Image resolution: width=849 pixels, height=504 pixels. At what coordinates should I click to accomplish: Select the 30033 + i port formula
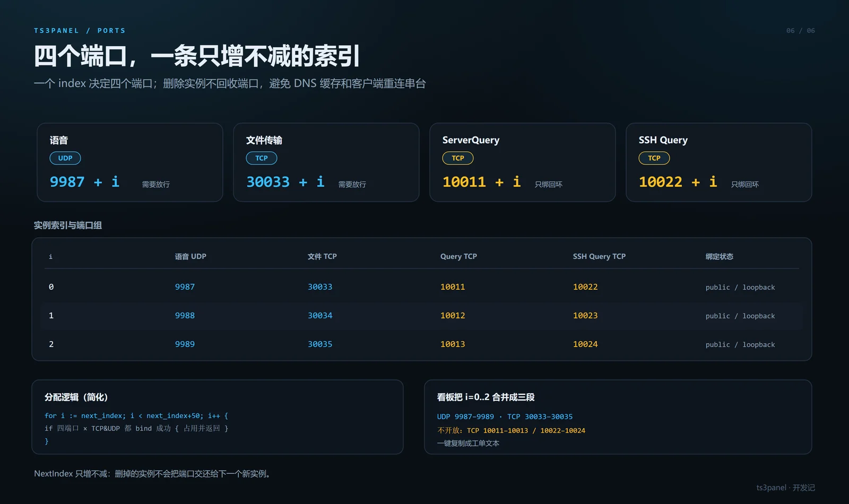click(285, 182)
